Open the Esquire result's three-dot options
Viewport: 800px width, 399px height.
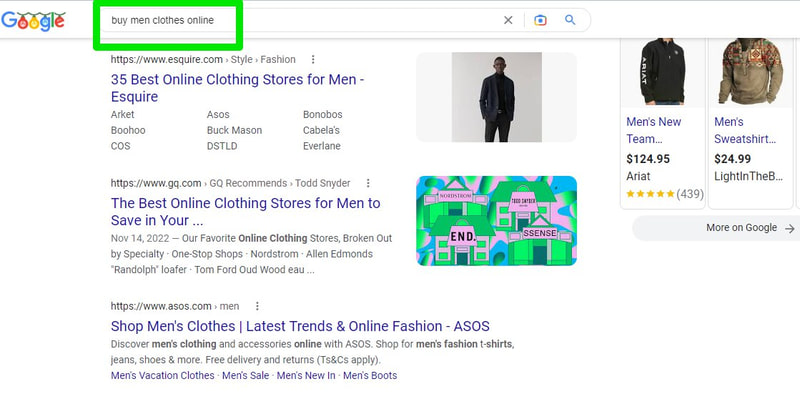point(313,60)
